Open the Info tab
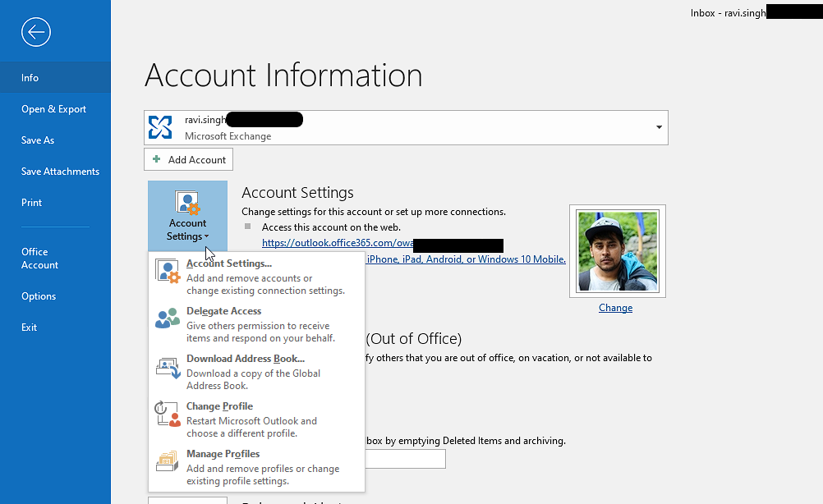 click(x=55, y=78)
